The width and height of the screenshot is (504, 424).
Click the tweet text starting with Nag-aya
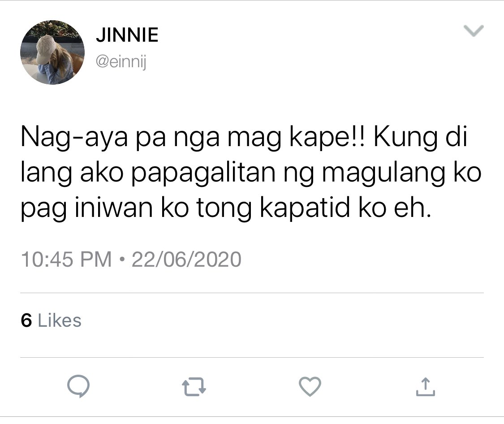[251, 173]
